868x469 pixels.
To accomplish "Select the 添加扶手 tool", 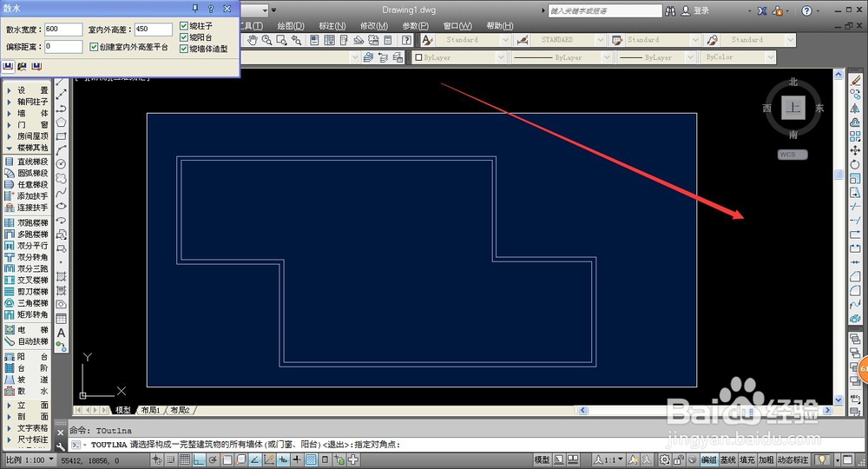I will pyautogui.click(x=27, y=195).
